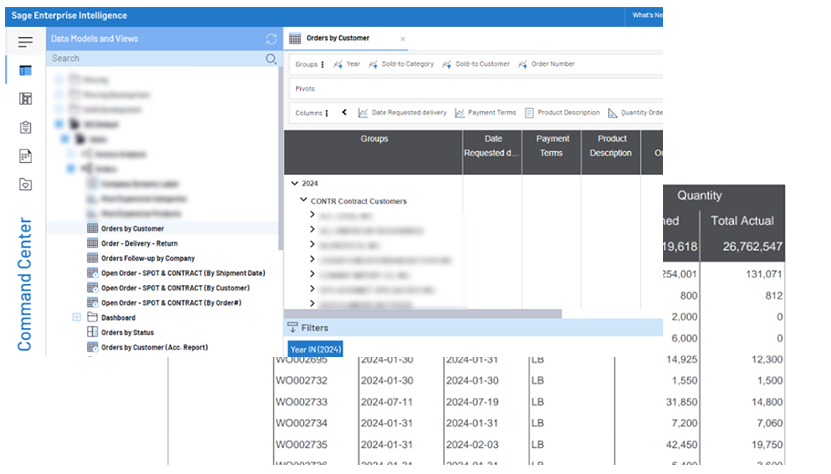
Task: Open Orders by Customer (Acc. Report)
Action: click(154, 347)
